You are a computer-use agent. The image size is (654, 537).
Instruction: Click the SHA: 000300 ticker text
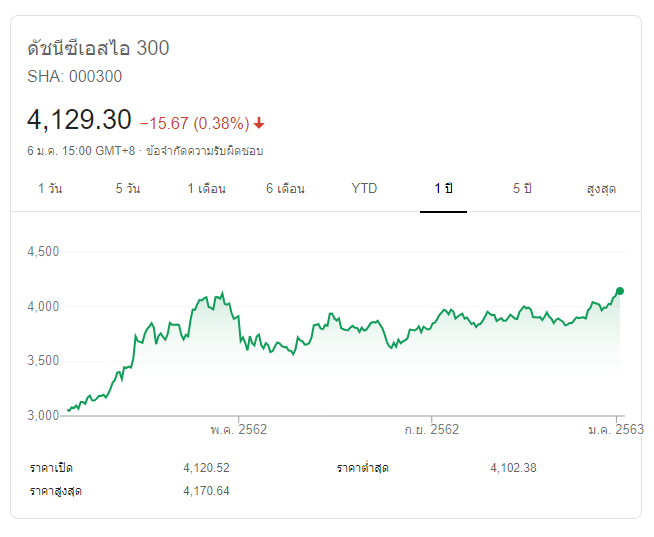click(x=75, y=76)
